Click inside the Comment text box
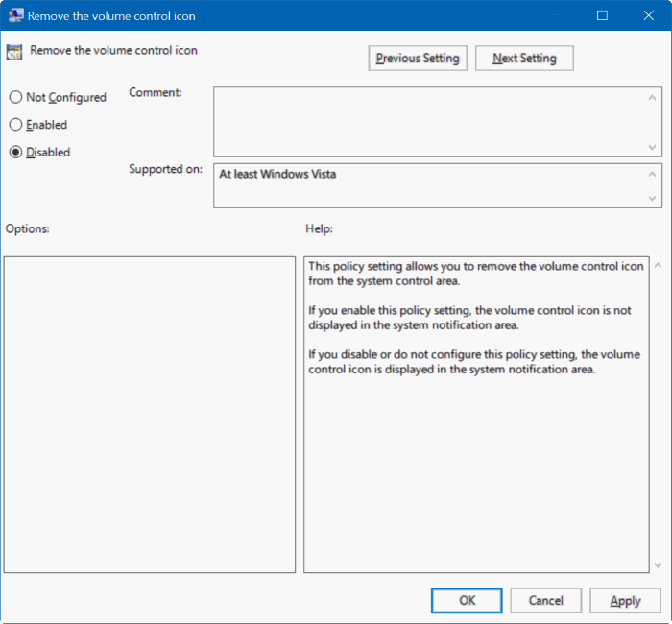 point(428,122)
